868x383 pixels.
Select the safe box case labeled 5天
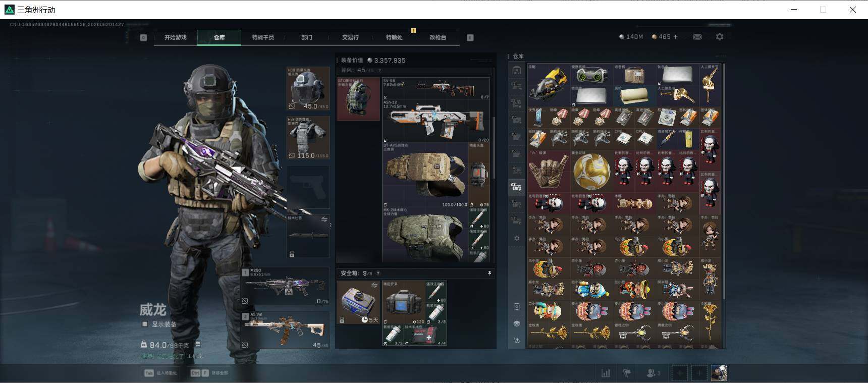tap(358, 302)
